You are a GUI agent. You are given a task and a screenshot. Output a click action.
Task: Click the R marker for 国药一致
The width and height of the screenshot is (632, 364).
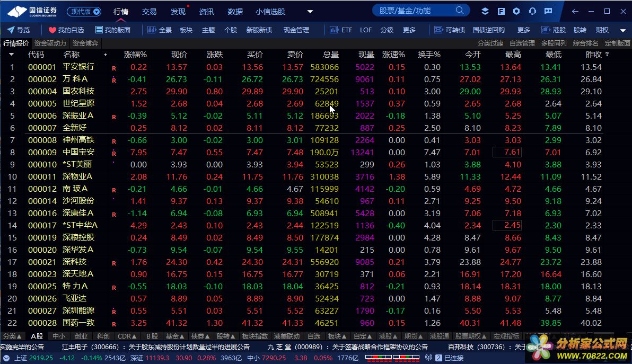(114, 324)
